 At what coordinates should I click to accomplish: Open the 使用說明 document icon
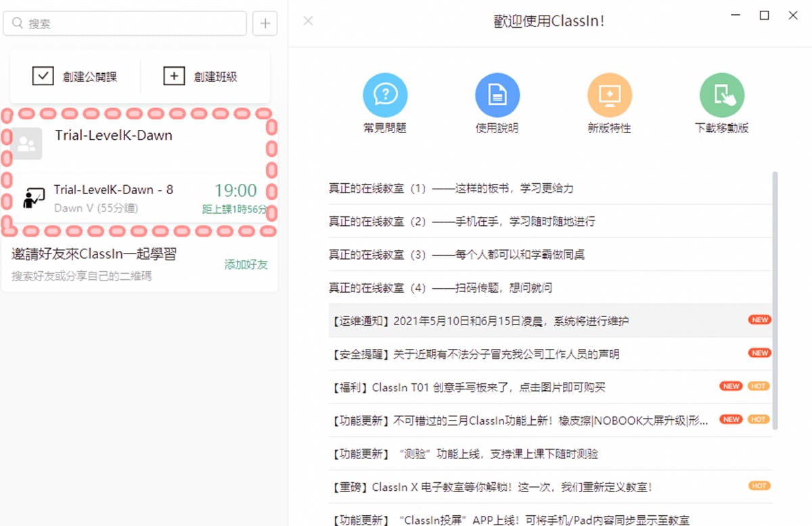(497, 93)
